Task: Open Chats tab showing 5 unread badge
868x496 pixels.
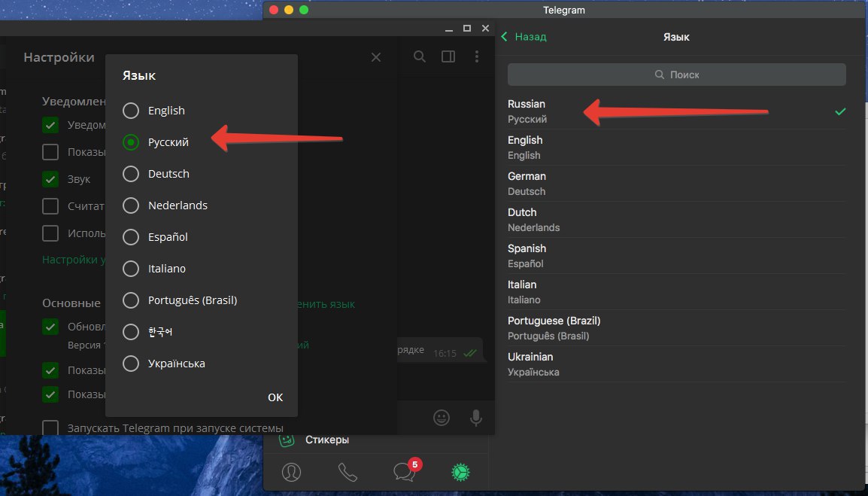Action: (x=406, y=470)
